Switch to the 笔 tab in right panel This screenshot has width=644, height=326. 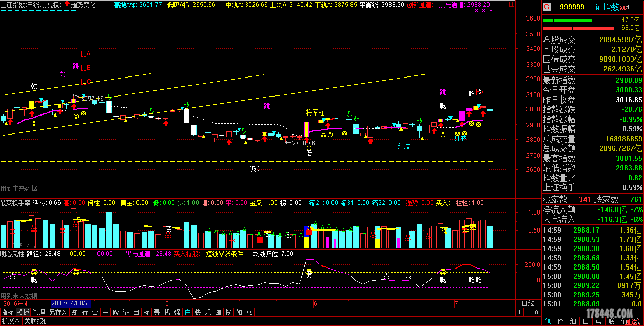[x=549, y=321]
